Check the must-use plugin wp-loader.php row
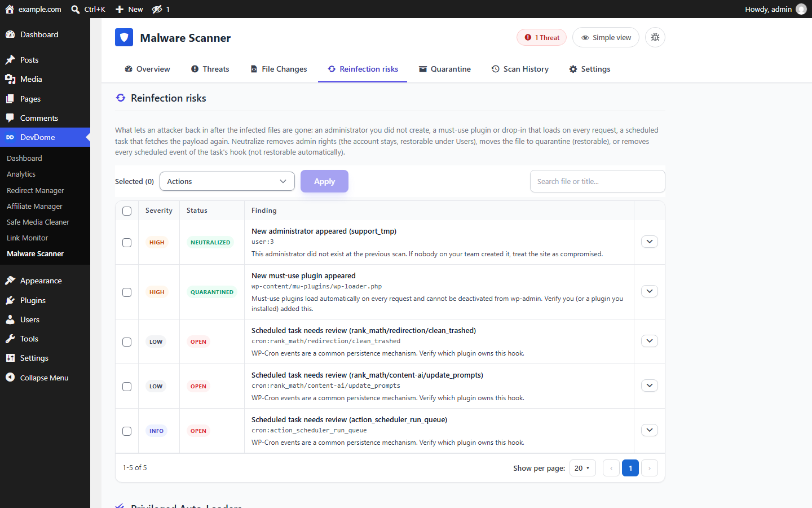Screen dimensions: 812x508 (x=127, y=292)
